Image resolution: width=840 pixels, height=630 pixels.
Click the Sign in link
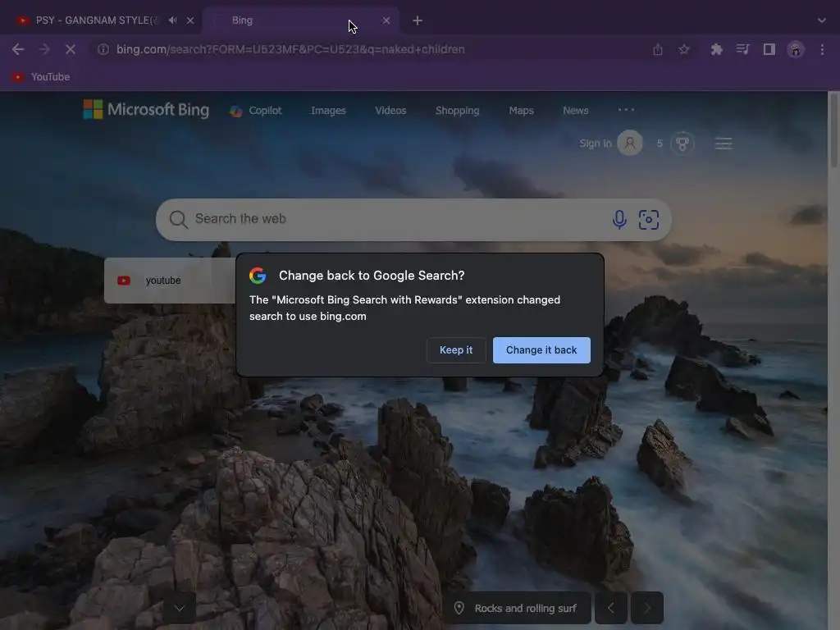click(596, 143)
